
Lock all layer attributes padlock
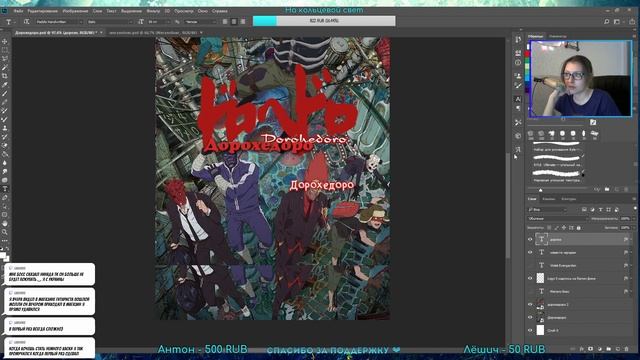pyautogui.click(x=578, y=228)
